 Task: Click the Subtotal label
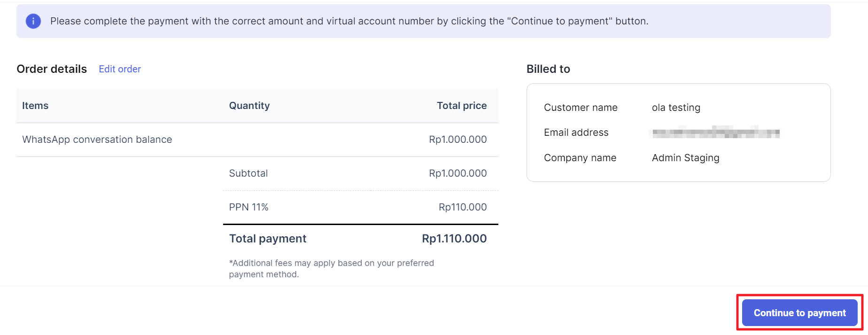248,173
